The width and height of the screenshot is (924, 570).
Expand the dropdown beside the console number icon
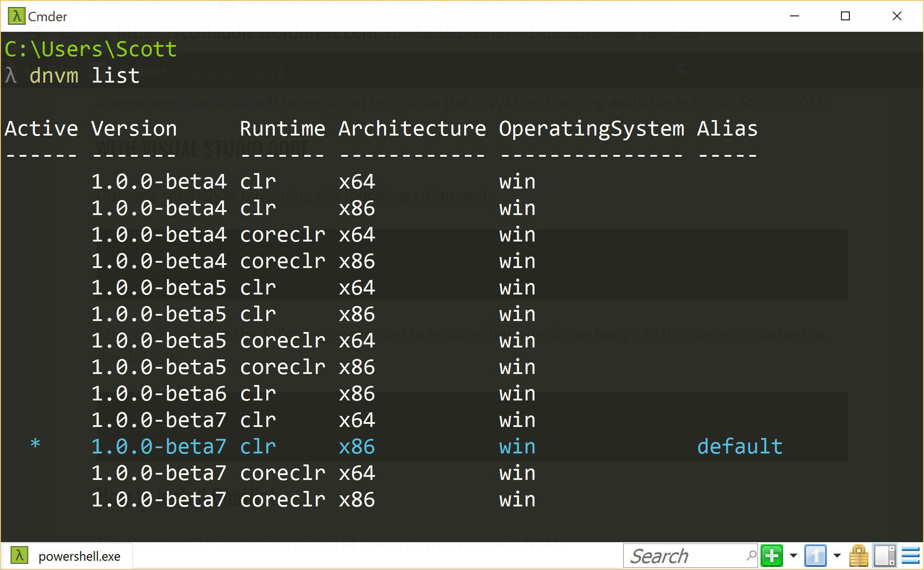coord(837,556)
